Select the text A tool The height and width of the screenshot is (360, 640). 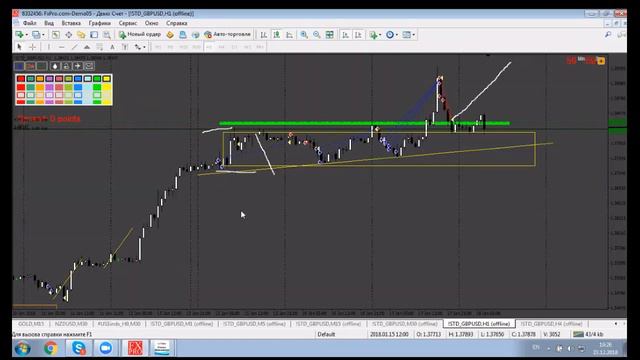coord(112,47)
